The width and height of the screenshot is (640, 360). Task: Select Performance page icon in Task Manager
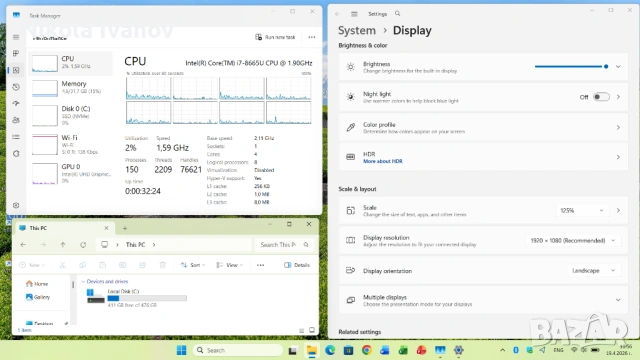pos(16,70)
